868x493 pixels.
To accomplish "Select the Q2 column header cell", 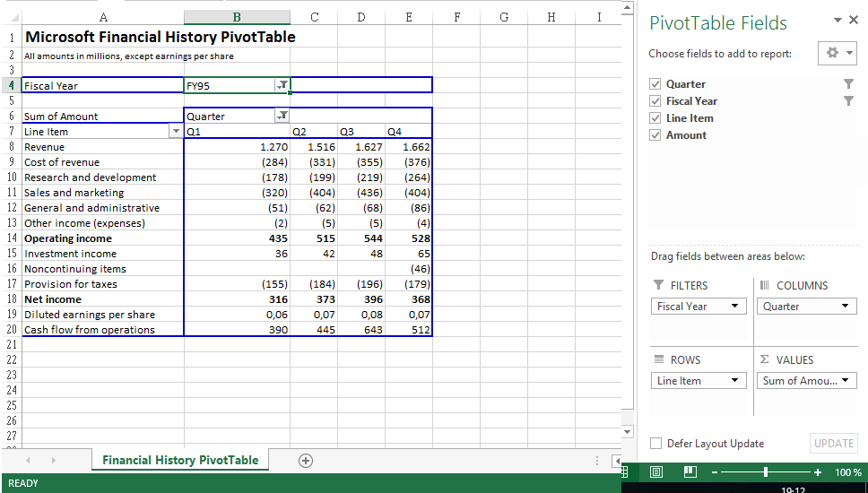I will [314, 131].
